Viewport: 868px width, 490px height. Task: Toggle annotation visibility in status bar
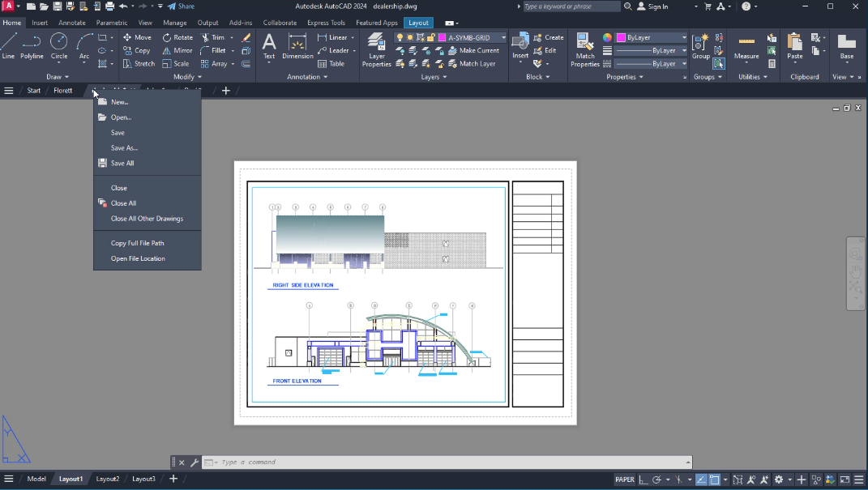click(751, 479)
